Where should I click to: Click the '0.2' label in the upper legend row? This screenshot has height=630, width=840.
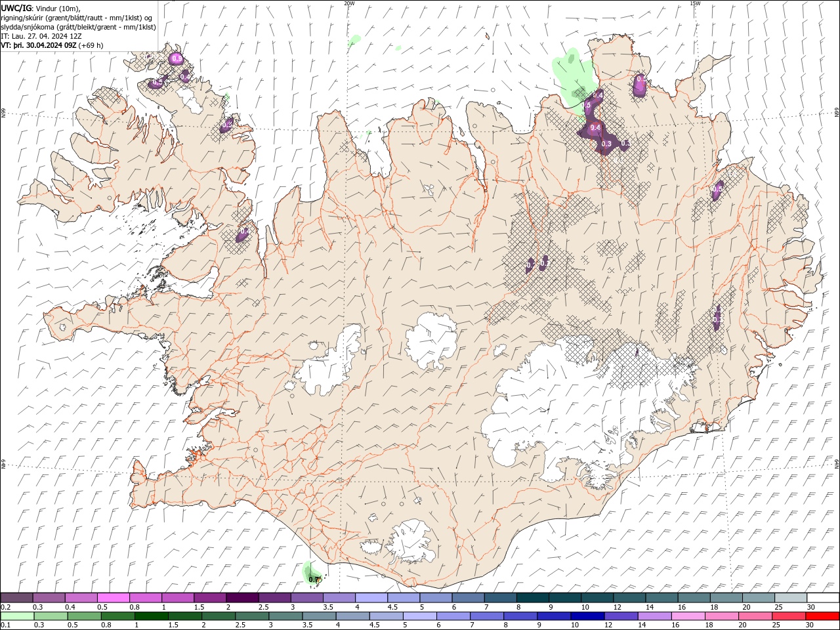coord(5,607)
